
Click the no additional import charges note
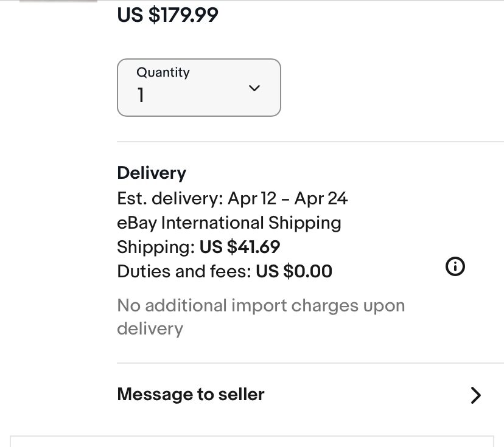pyautogui.click(x=261, y=317)
